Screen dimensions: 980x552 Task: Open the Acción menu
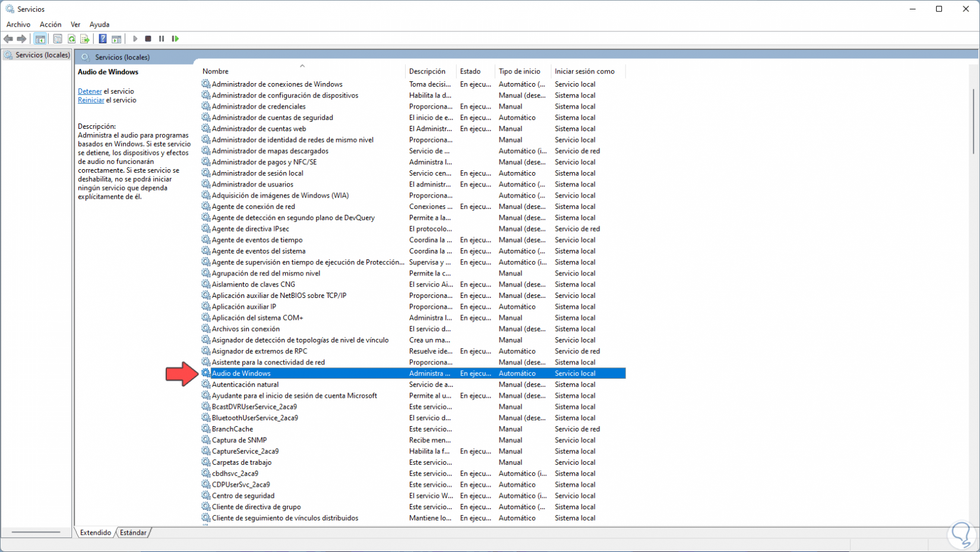(50, 24)
